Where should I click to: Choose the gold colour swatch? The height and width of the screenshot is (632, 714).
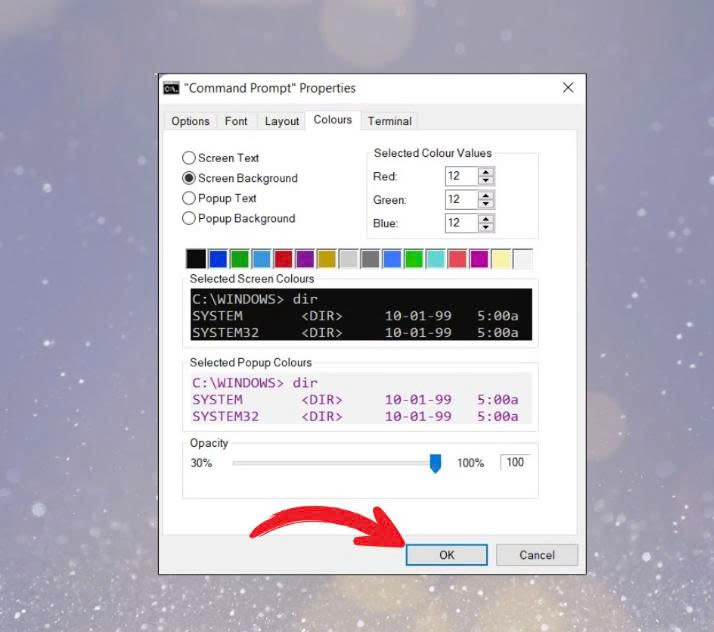tap(326, 259)
